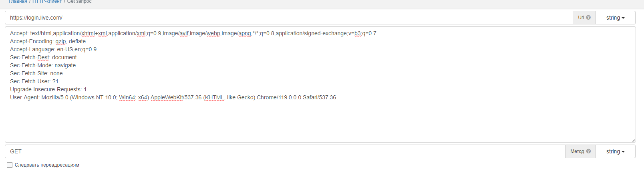644x169 pixels.
Task: Click the Accept-Language header line
Action: point(53,49)
